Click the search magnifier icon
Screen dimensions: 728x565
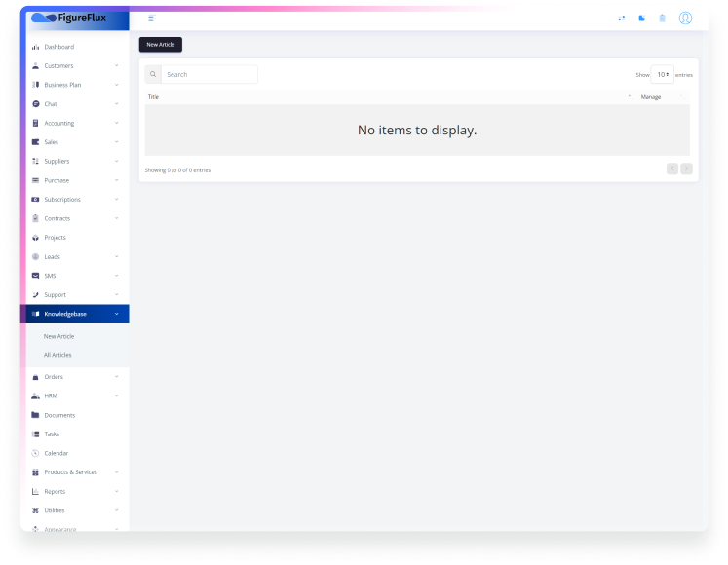click(153, 74)
